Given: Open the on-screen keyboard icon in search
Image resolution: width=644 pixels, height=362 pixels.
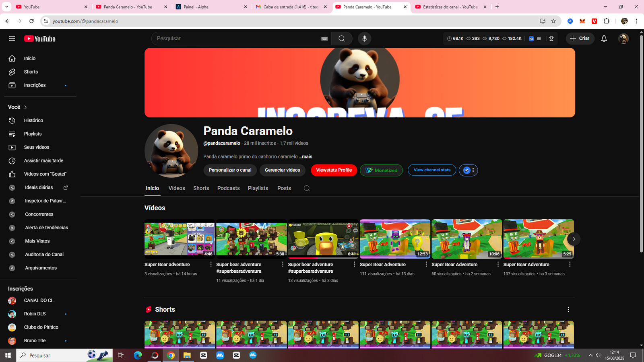Looking at the screenshot, I should click(324, 39).
